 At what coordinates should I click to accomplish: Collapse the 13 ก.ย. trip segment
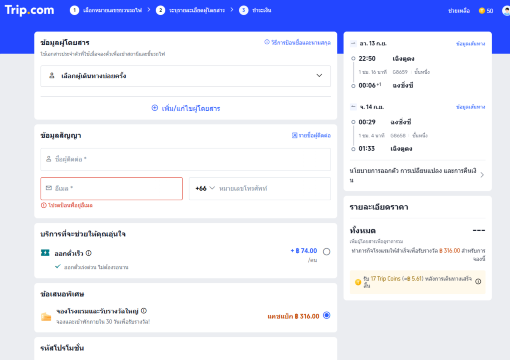tap(353, 43)
